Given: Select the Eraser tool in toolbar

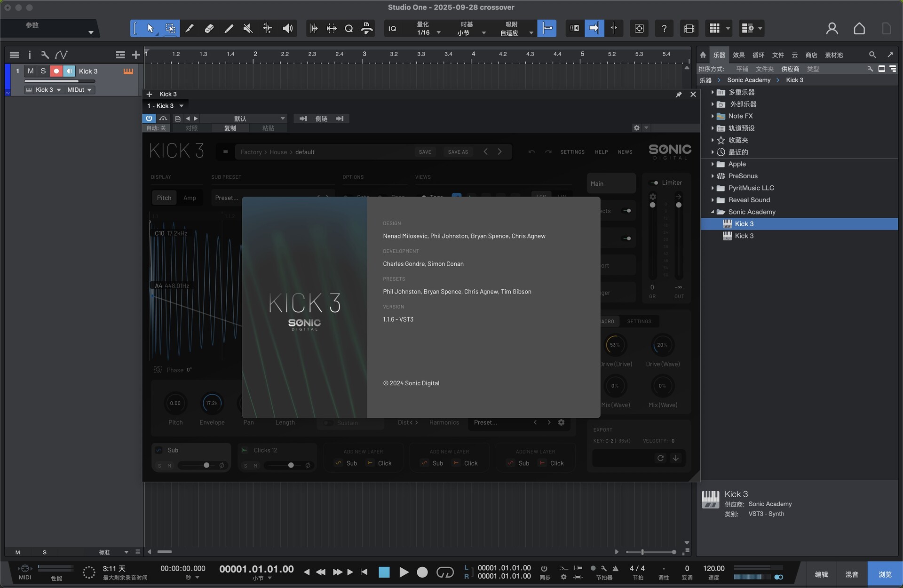Looking at the screenshot, I should [209, 29].
